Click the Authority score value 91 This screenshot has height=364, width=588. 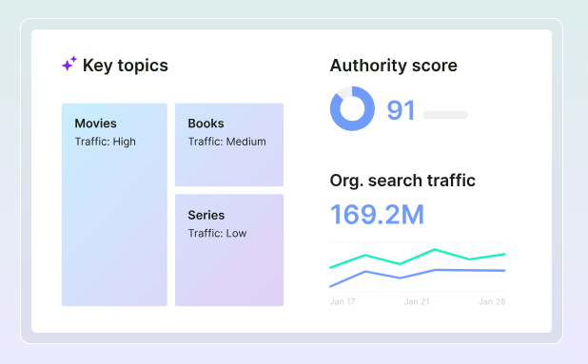401,110
